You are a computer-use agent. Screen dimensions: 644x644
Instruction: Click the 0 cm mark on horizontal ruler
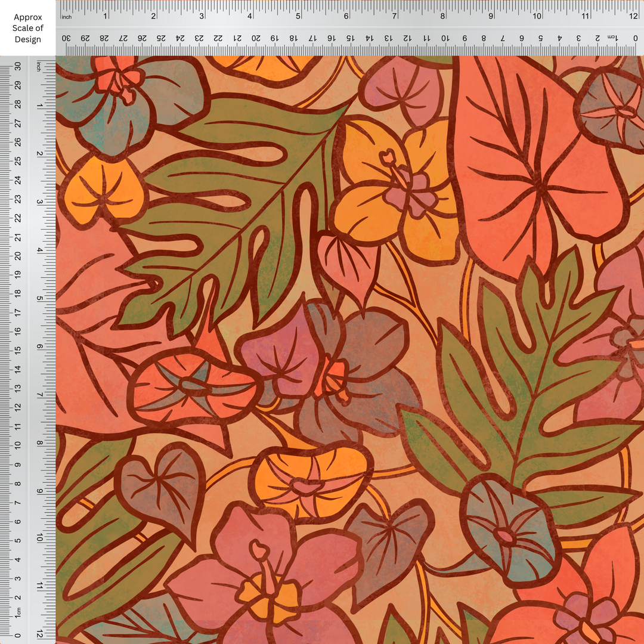pyautogui.click(x=636, y=38)
